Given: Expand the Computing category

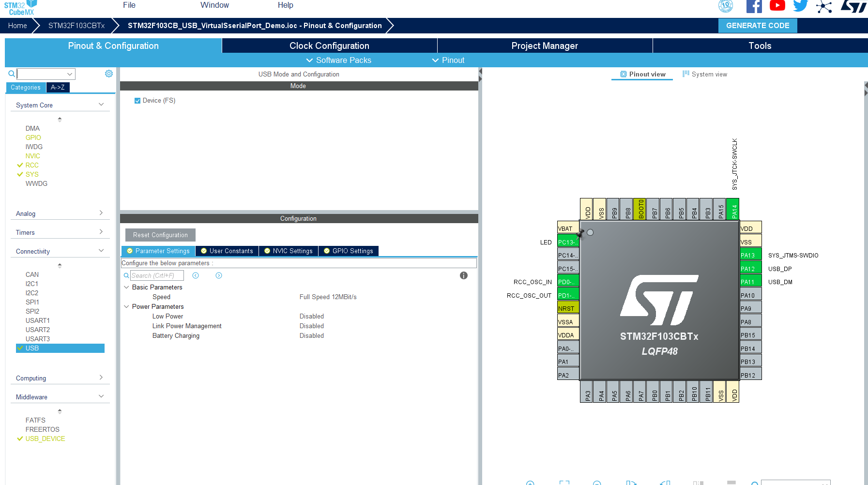Looking at the screenshot, I should [x=101, y=378].
